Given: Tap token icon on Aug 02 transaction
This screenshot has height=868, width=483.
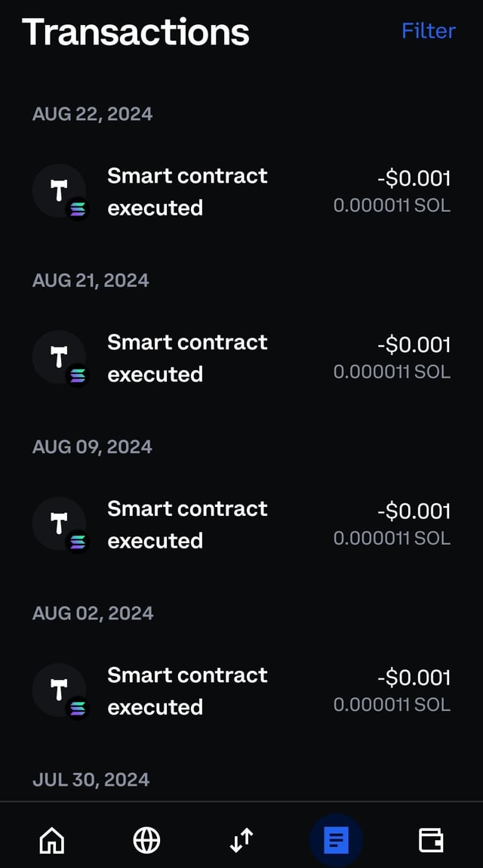Looking at the screenshot, I should pos(60,690).
